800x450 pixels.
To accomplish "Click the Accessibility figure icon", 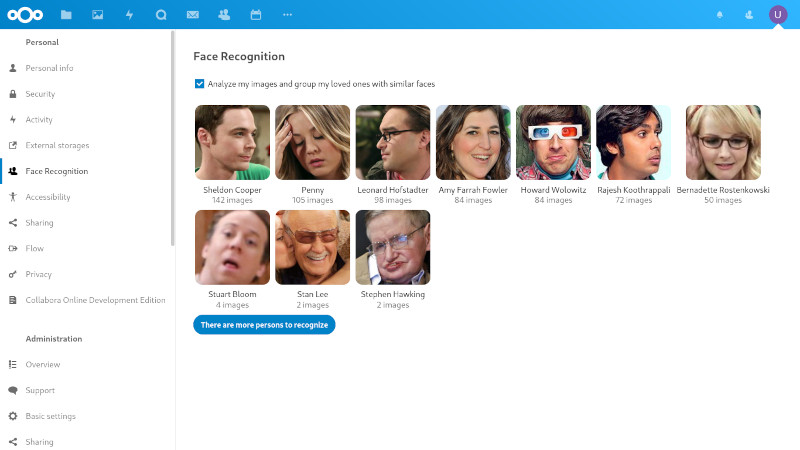I will (13, 197).
